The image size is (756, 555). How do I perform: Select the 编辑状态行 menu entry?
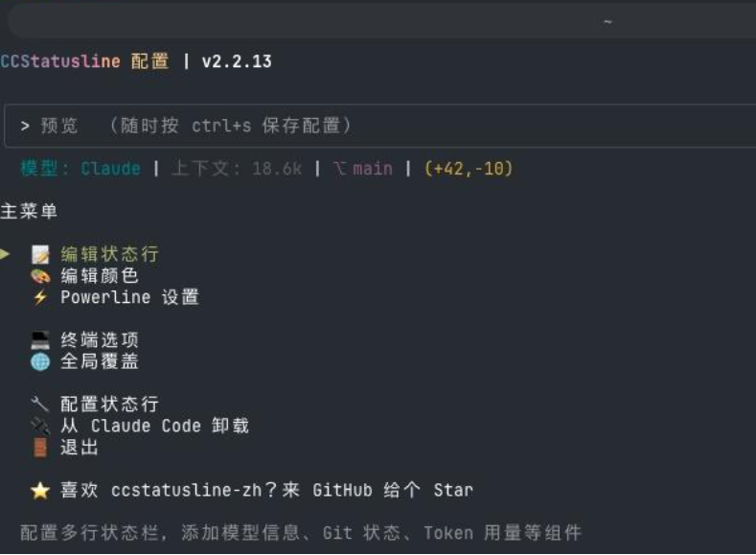point(109,255)
